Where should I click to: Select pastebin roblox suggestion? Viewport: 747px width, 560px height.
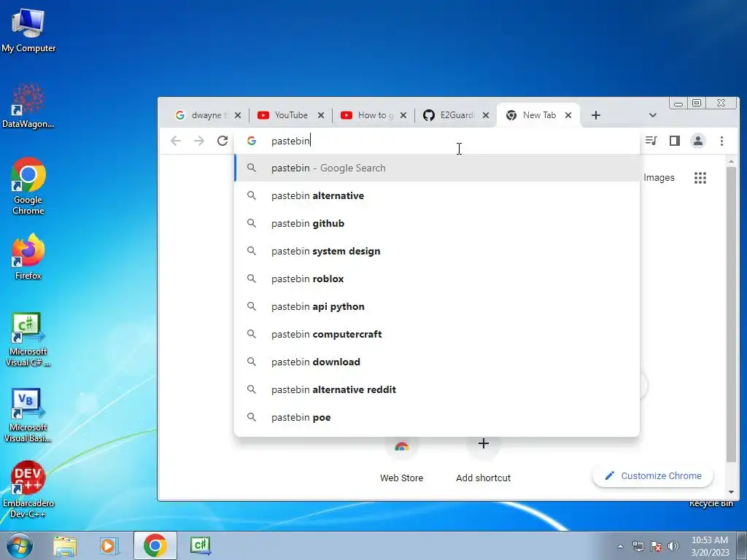(x=436, y=279)
